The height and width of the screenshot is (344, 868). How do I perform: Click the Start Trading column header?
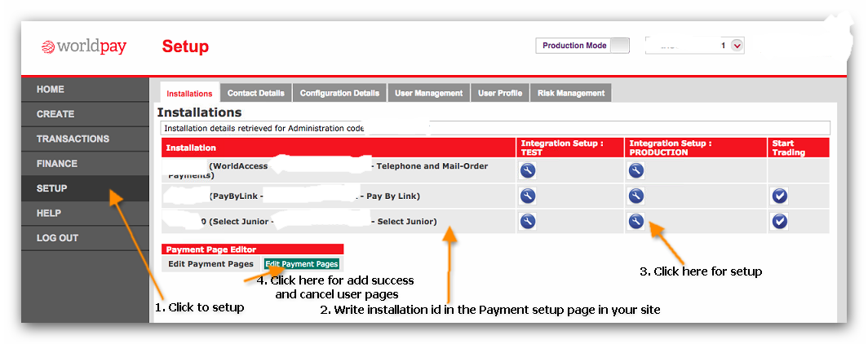(798, 148)
